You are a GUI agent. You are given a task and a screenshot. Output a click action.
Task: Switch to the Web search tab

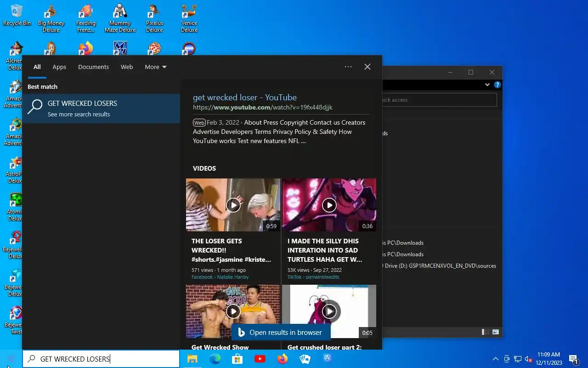pos(127,67)
